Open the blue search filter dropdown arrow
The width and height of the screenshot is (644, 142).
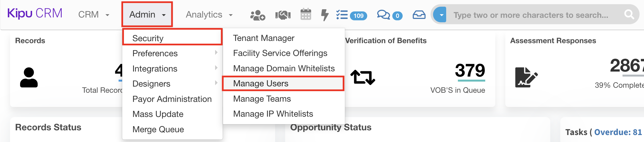441,15
